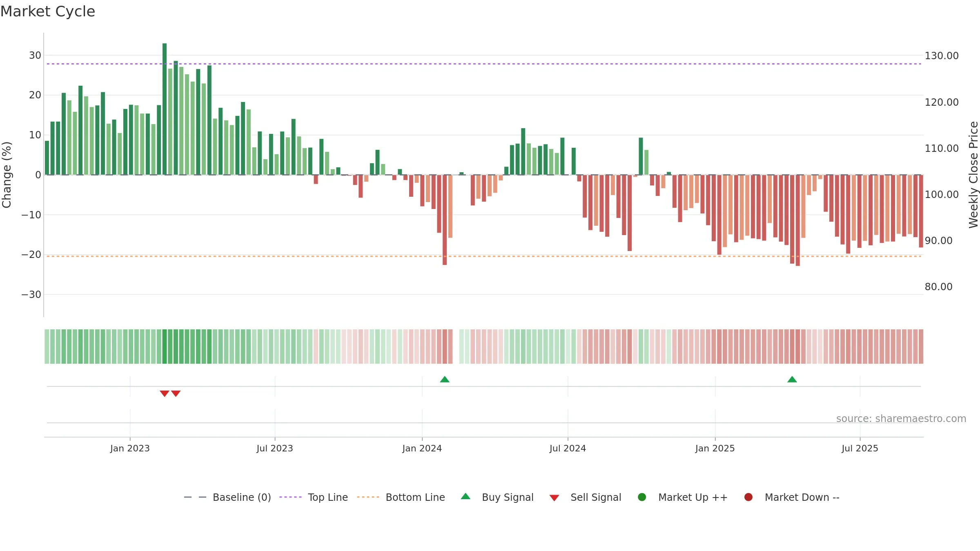Viewport: 980px width, 551px height.
Task: Click the purple dotted Top Line legend swatch
Action: (290, 497)
